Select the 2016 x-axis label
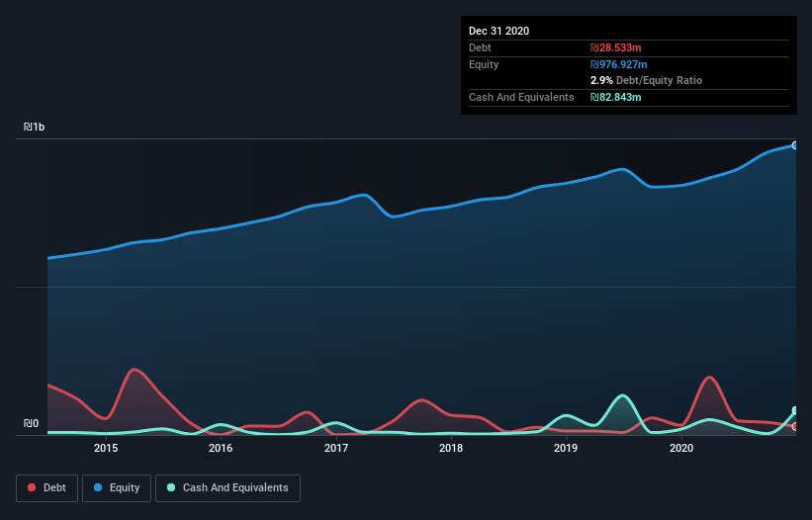 pos(221,448)
